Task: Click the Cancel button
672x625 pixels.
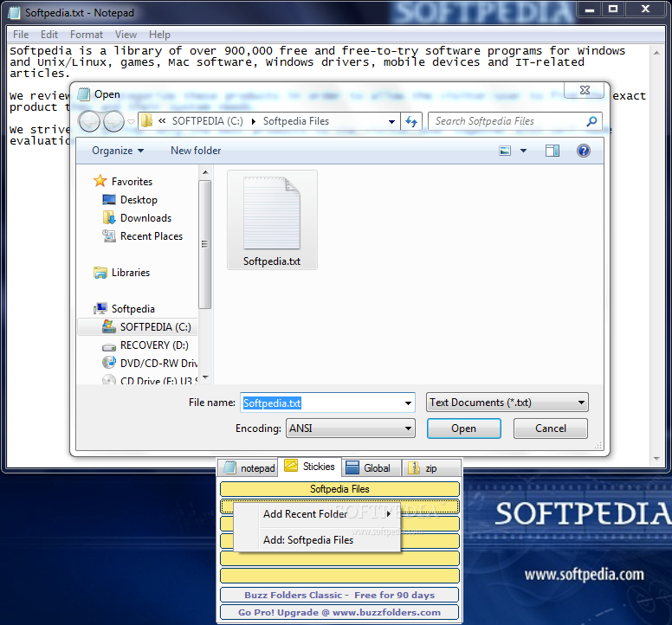Action: point(550,428)
